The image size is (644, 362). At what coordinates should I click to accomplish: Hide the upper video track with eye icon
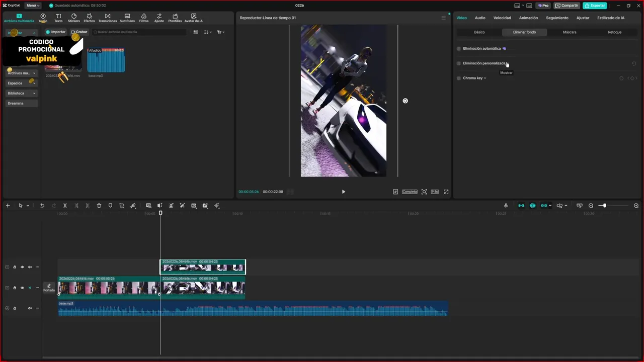(22, 267)
